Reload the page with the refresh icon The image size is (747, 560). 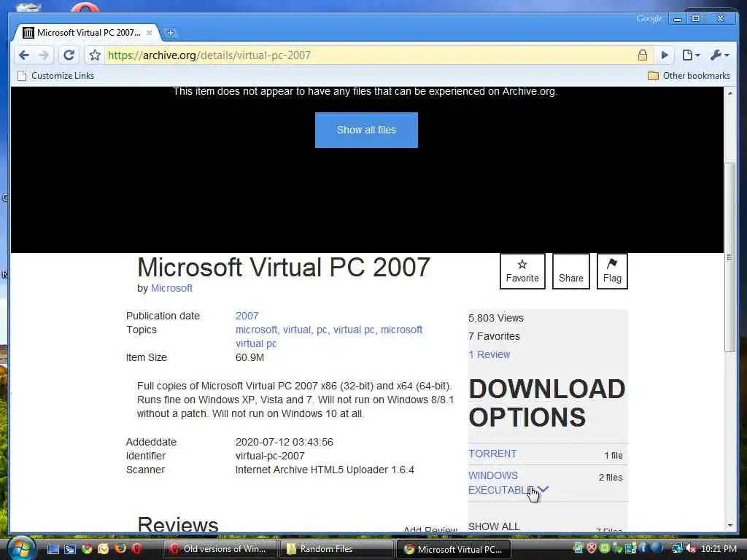pos(69,55)
